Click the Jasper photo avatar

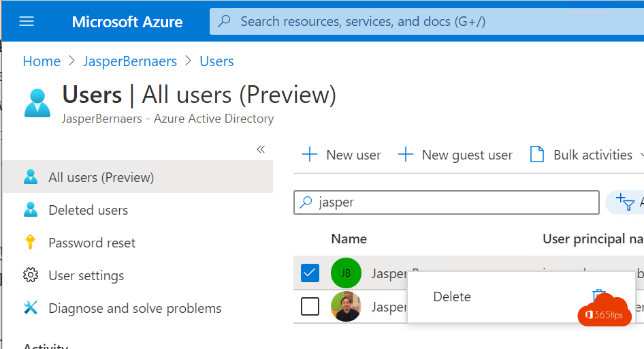[x=346, y=306]
